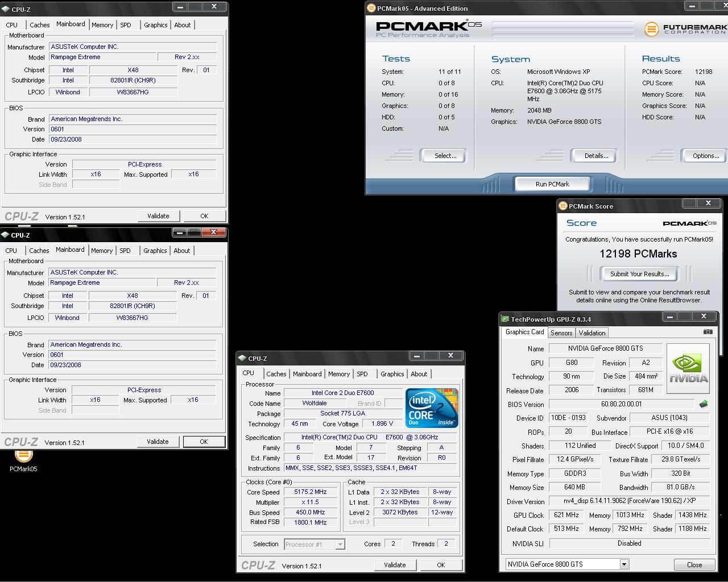Click the focused OK button in the lower Mainboard CPU-Z window

204,442
